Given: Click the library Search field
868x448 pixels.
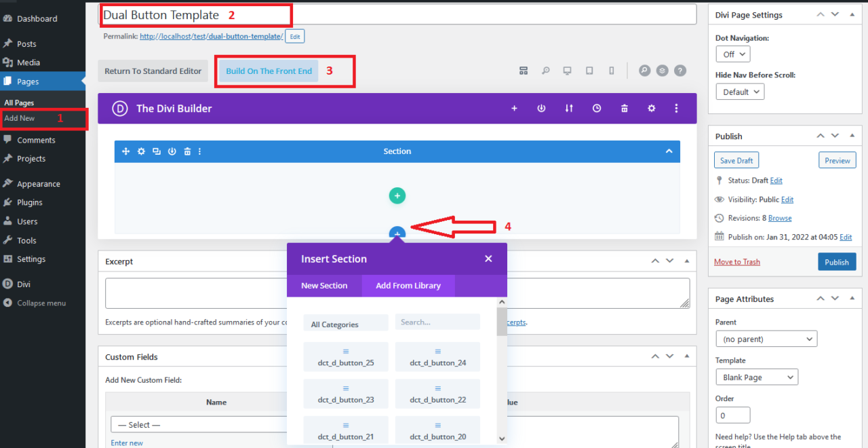Looking at the screenshot, I should [437, 322].
